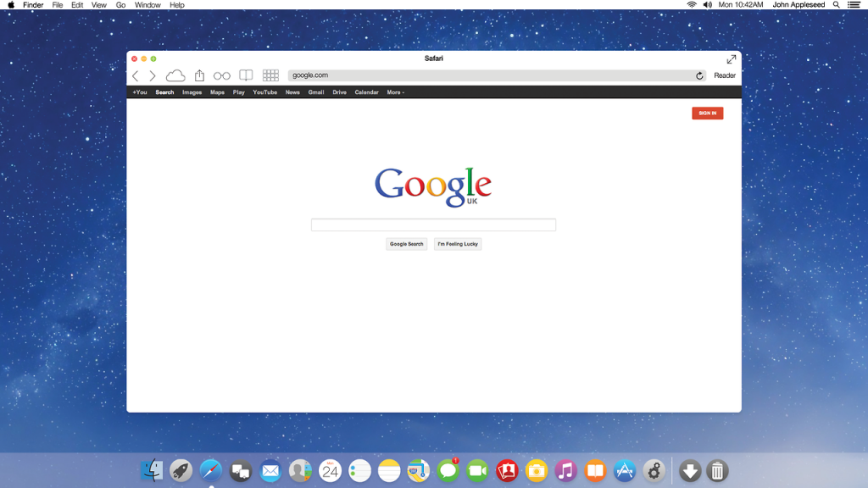Go back with the left chevron
Image resolution: width=868 pixels, height=488 pixels.
136,75
